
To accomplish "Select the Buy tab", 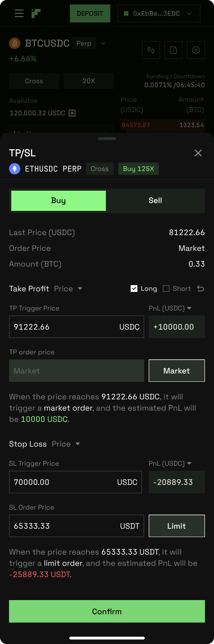I will pos(59,201).
